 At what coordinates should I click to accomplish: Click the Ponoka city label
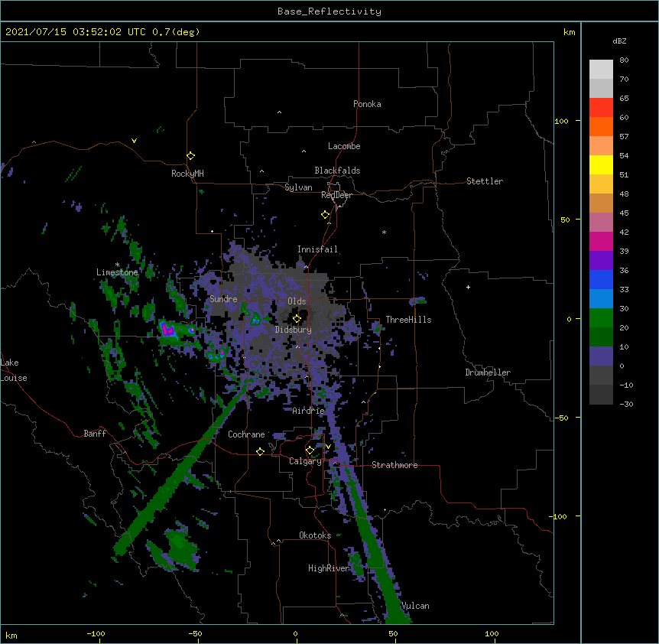(367, 104)
